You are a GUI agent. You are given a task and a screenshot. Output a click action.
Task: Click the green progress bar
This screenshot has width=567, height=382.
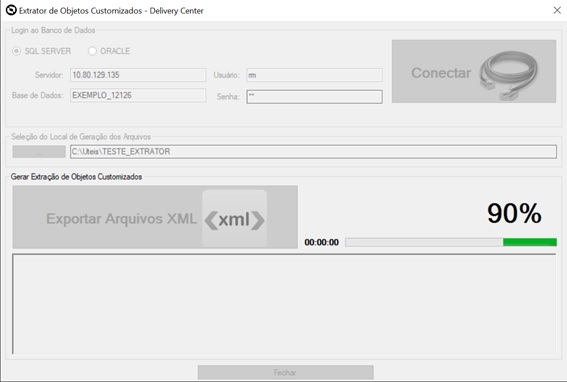coord(451,242)
